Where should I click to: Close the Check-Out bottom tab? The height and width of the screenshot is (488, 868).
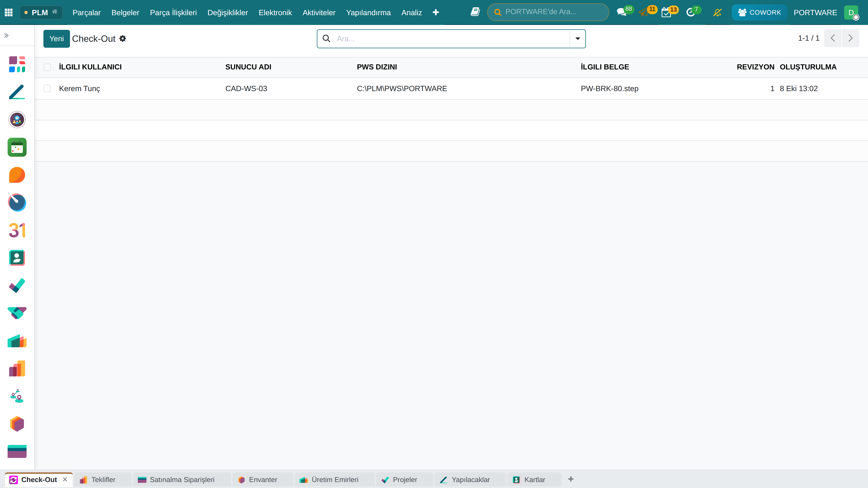point(65,479)
